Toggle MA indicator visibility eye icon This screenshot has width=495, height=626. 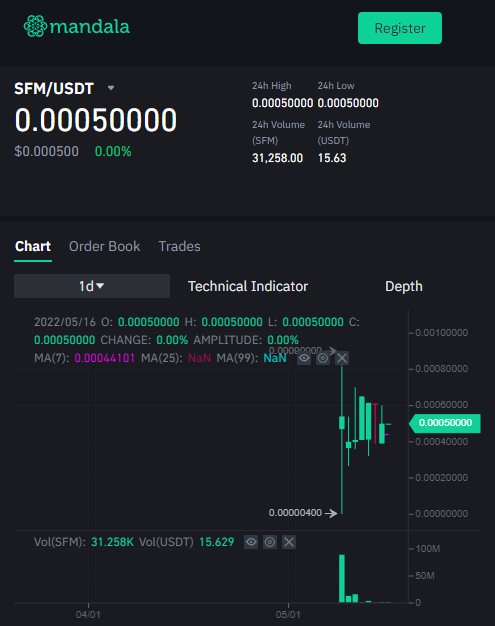tap(304, 358)
